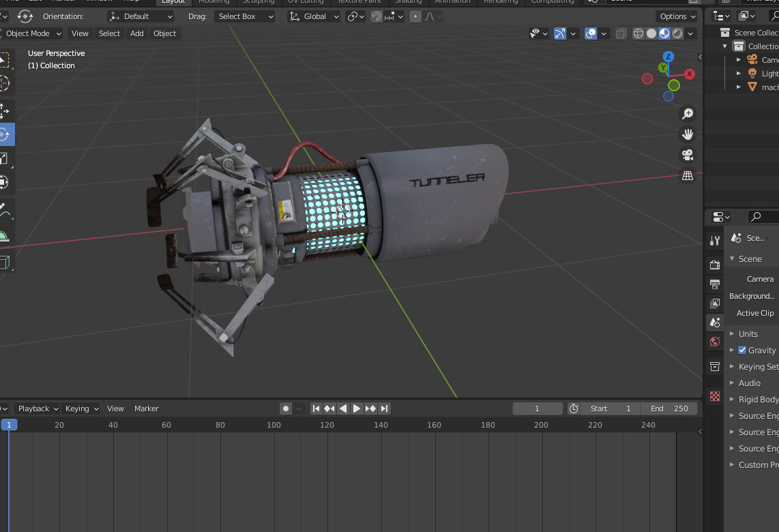The height and width of the screenshot is (532, 779).
Task: Click frame 100 on the timeline
Action: (274, 424)
